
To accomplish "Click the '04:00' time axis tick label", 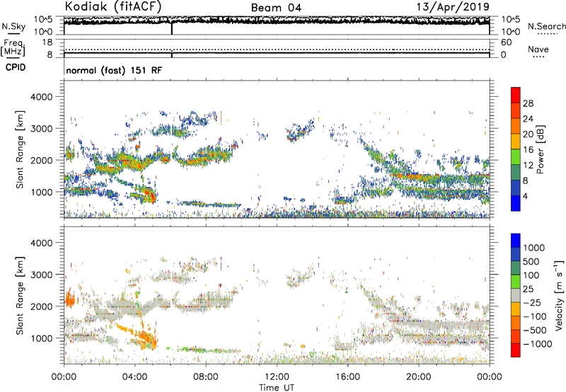I will 134,377.
